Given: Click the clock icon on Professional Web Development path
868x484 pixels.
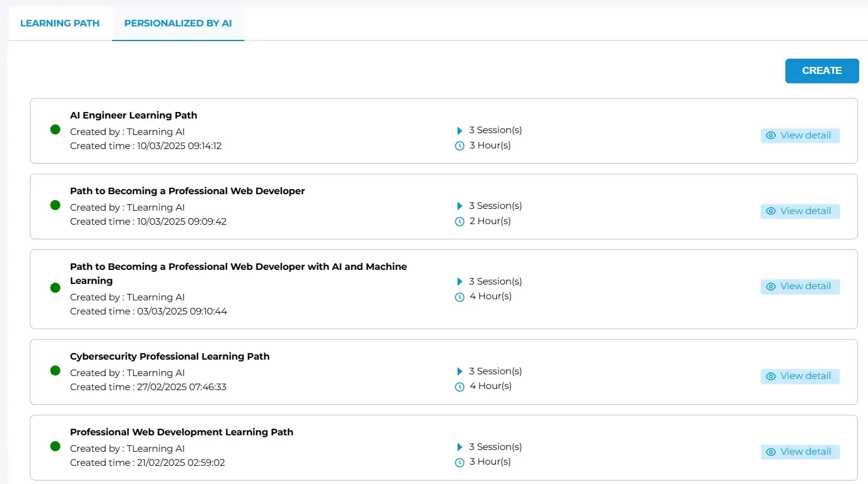Looking at the screenshot, I should (x=459, y=462).
